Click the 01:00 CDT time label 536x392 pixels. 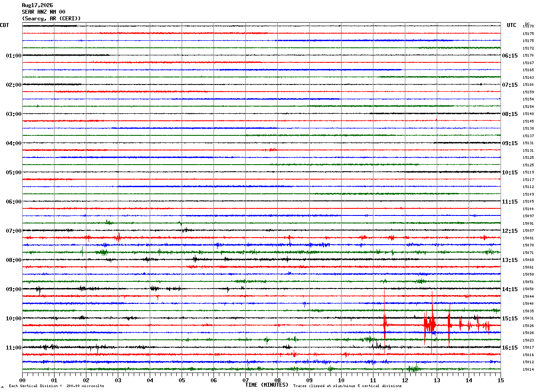tap(13, 56)
